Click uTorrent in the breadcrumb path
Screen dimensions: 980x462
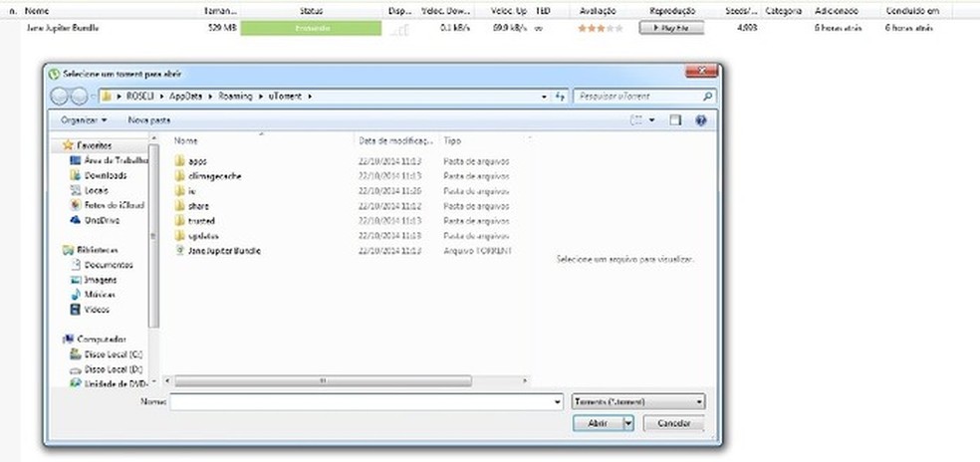pos(285,97)
